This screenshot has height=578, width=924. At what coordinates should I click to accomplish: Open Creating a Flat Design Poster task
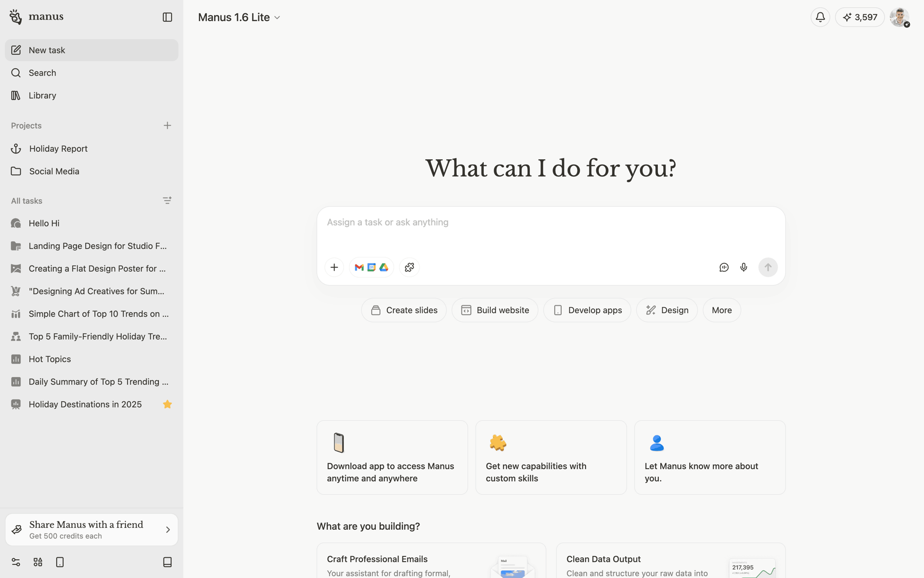[91, 268]
